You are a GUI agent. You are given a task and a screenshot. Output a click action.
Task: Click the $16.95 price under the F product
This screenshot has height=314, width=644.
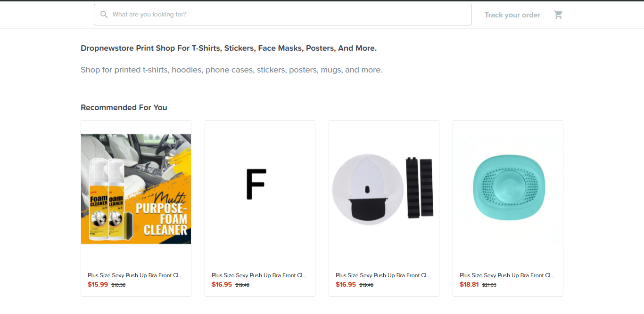tap(222, 284)
